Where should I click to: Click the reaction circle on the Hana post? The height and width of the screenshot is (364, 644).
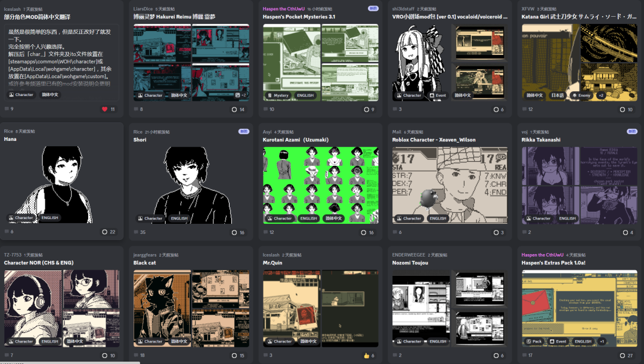[x=105, y=232]
